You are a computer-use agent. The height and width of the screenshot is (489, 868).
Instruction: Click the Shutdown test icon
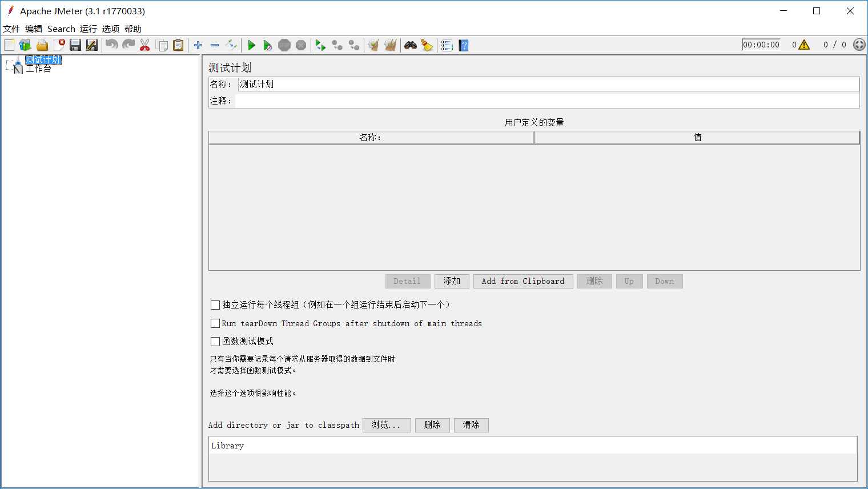(301, 45)
